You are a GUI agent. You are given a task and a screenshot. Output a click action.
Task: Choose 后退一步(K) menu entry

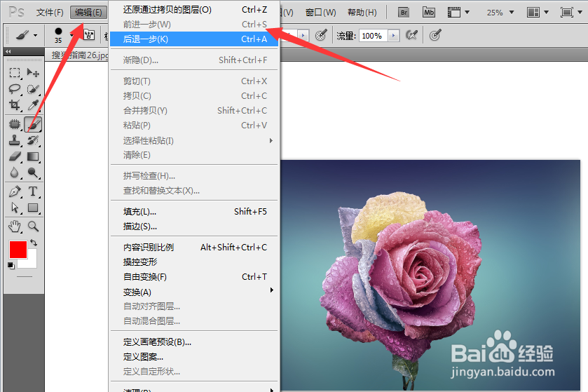[194, 39]
